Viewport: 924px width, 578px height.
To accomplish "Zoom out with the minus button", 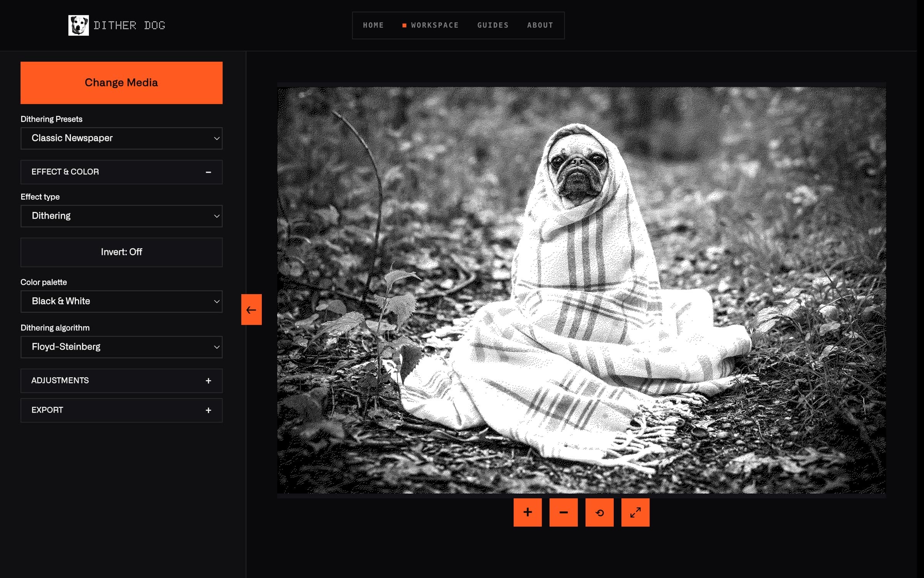I will 564,512.
